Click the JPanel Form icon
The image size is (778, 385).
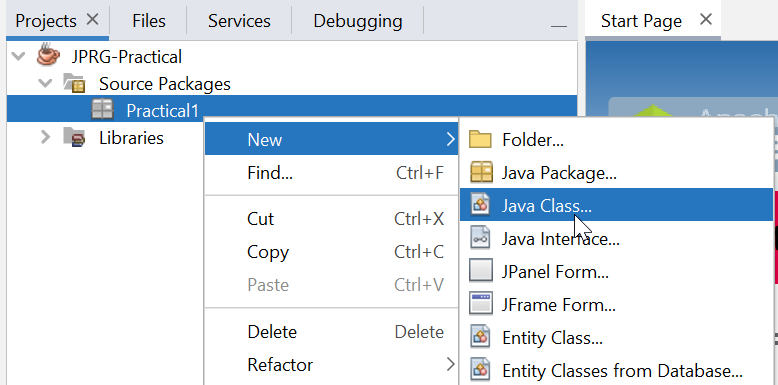pos(480,271)
